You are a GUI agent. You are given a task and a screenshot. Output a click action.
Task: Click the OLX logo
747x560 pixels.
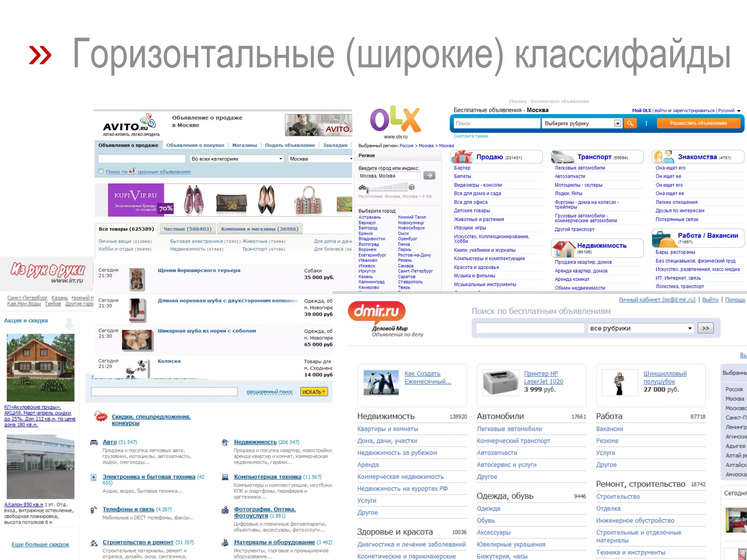(x=395, y=119)
